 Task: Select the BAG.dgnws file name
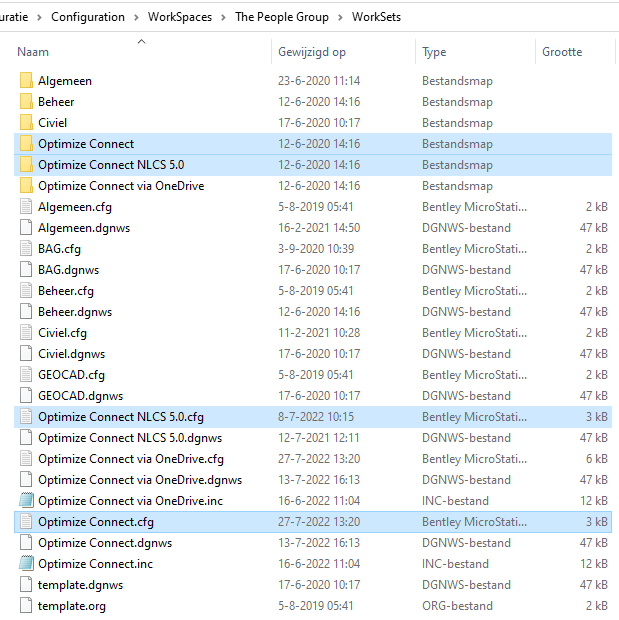(68, 270)
